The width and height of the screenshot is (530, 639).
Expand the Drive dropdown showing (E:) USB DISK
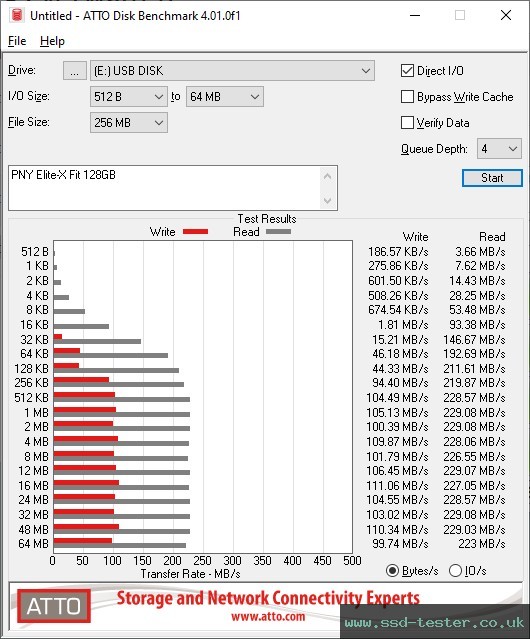(x=232, y=71)
